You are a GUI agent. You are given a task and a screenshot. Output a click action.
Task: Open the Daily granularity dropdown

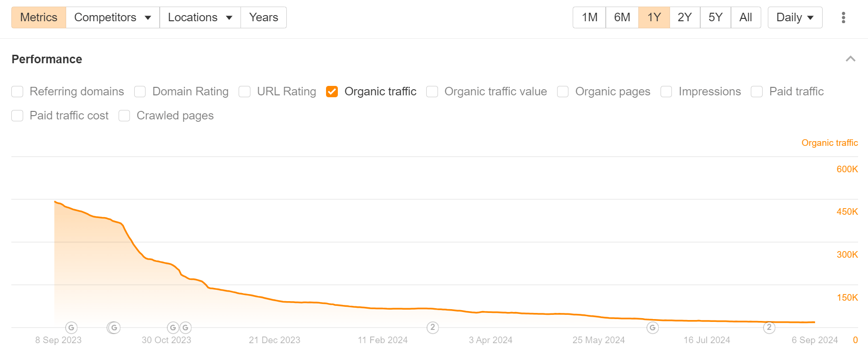pos(794,17)
